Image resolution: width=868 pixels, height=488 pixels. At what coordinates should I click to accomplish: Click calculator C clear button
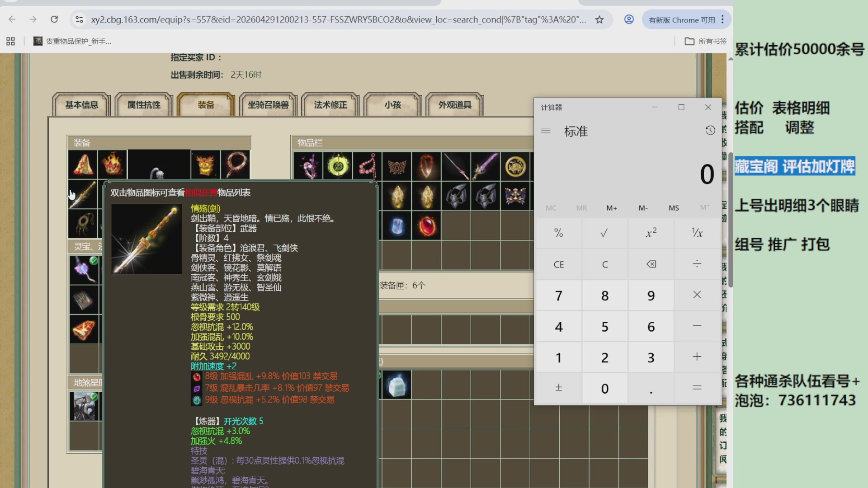click(605, 264)
